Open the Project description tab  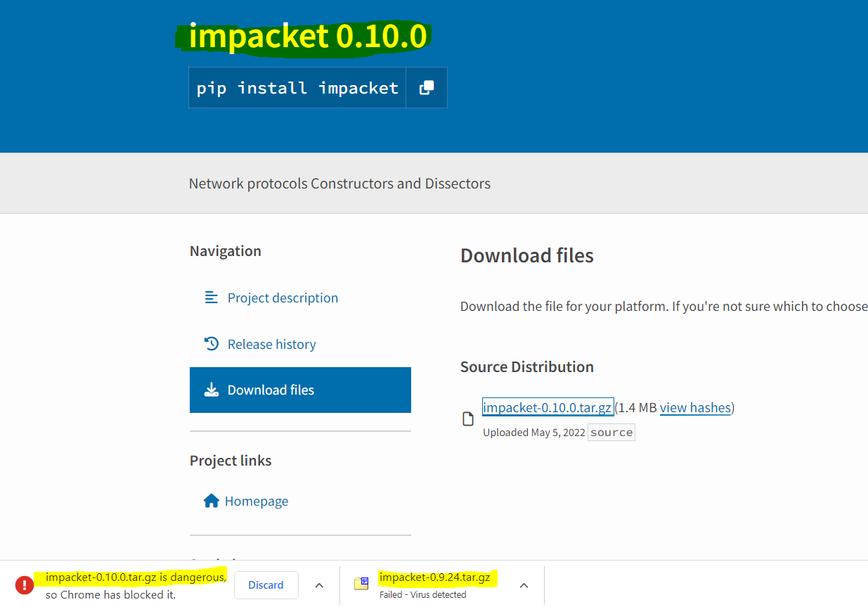283,298
